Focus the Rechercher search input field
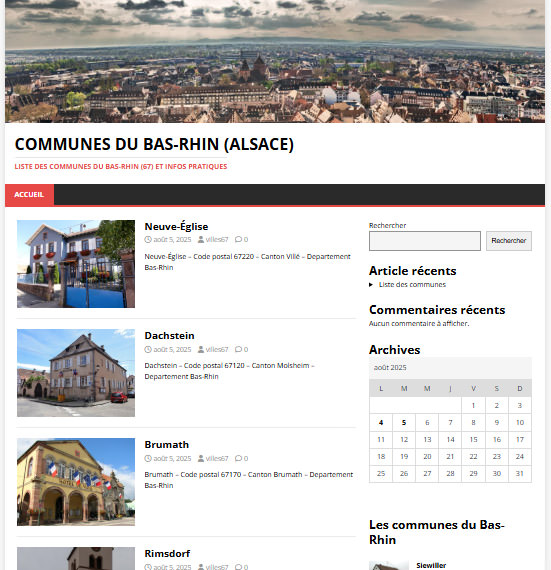This screenshot has width=551, height=570. pos(425,241)
